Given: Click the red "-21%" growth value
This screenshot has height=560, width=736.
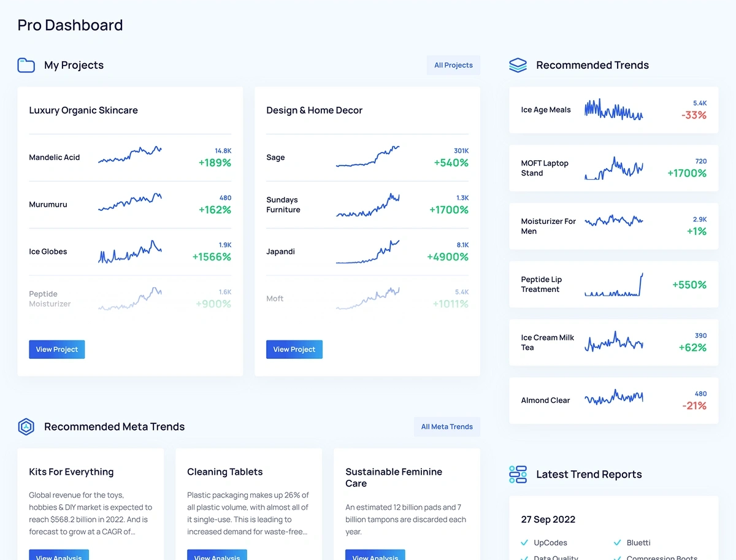Looking at the screenshot, I should (x=694, y=406).
